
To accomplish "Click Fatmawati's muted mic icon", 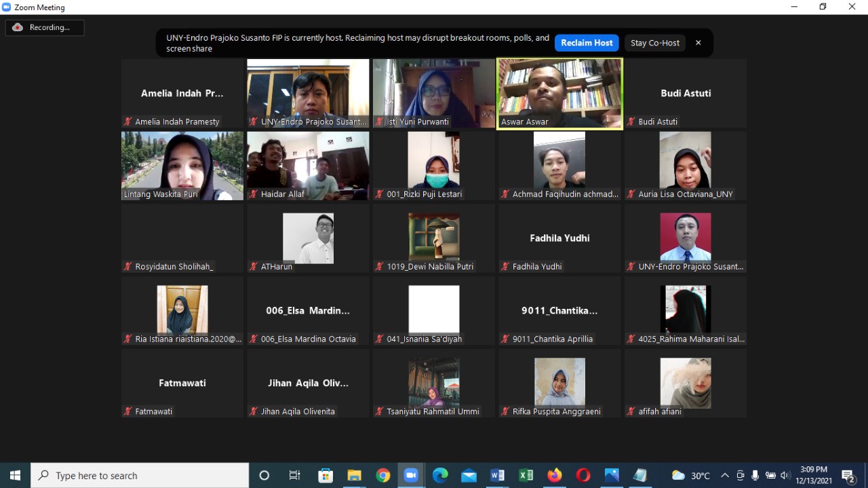I will [x=127, y=411].
